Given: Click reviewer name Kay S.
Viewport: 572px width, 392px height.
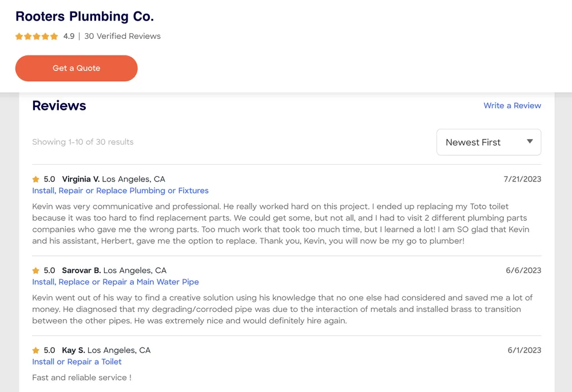Looking at the screenshot, I should 73,350.
